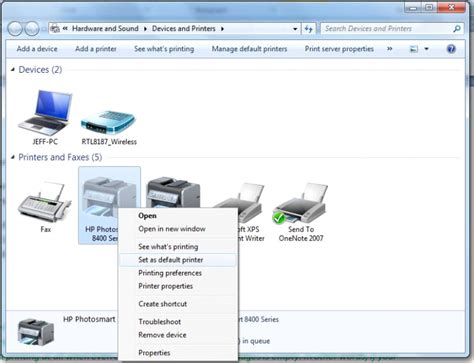Click Print server properties button

pyautogui.click(x=339, y=49)
